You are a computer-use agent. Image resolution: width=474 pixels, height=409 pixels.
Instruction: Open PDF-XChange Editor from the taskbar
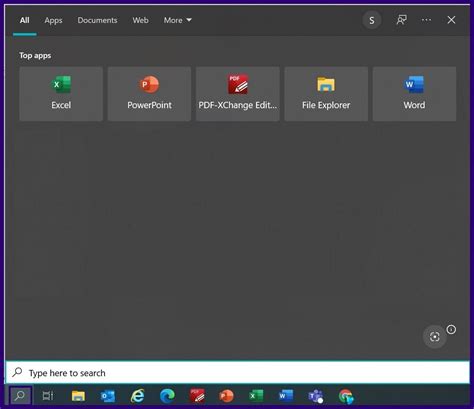197,396
